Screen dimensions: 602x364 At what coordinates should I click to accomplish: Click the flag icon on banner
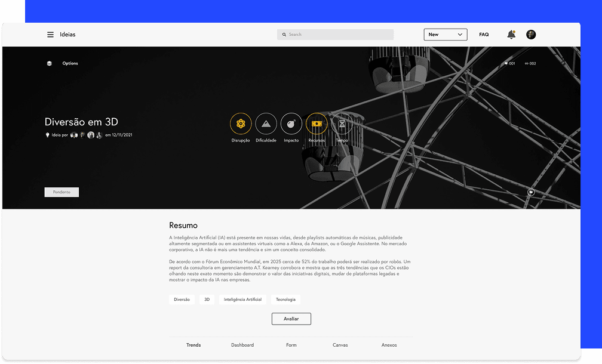click(x=530, y=192)
